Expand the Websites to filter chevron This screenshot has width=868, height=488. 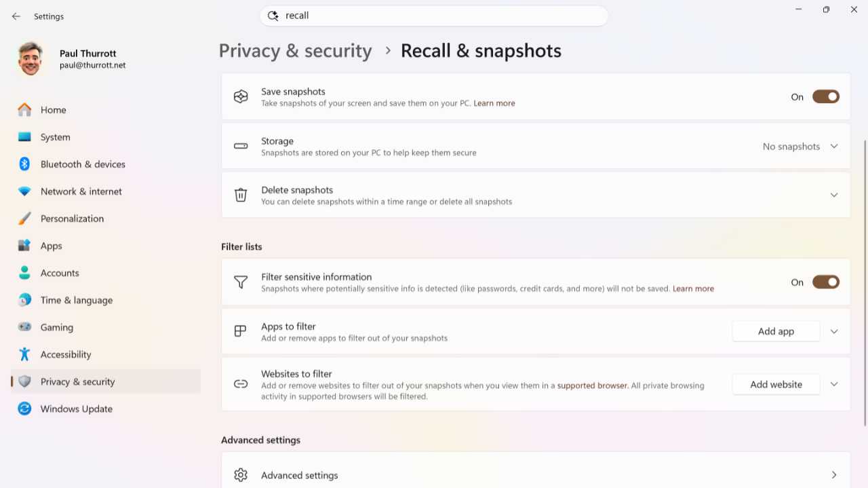834,384
